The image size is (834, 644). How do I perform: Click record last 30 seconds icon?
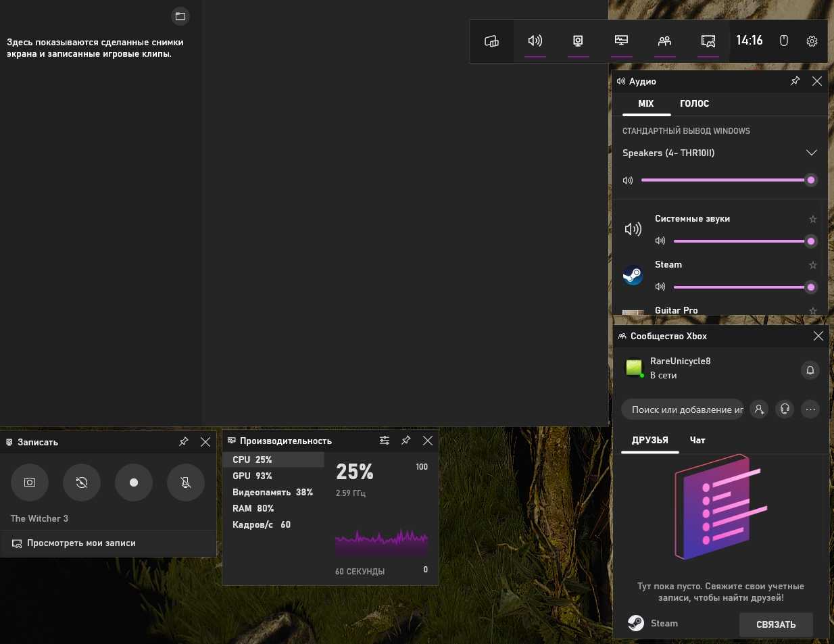coord(82,482)
